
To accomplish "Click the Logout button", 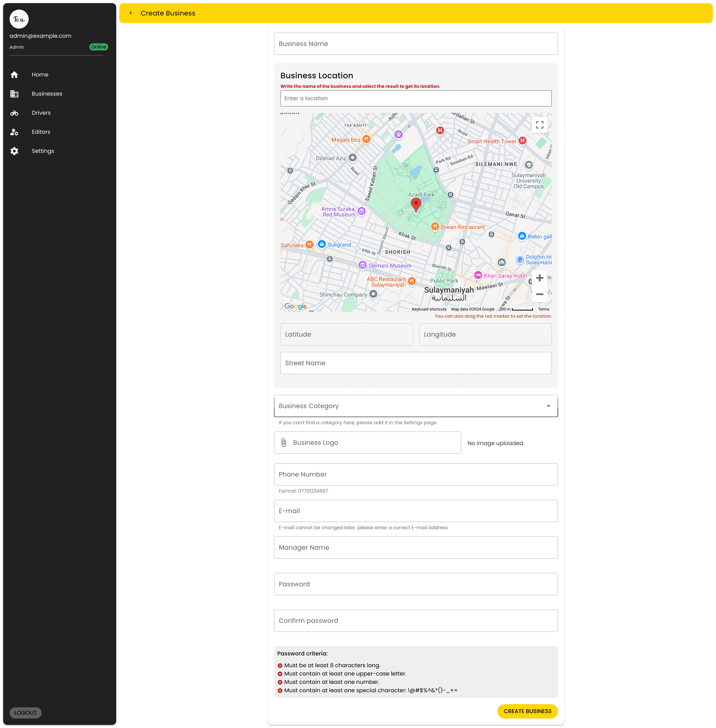I will tap(25, 713).
